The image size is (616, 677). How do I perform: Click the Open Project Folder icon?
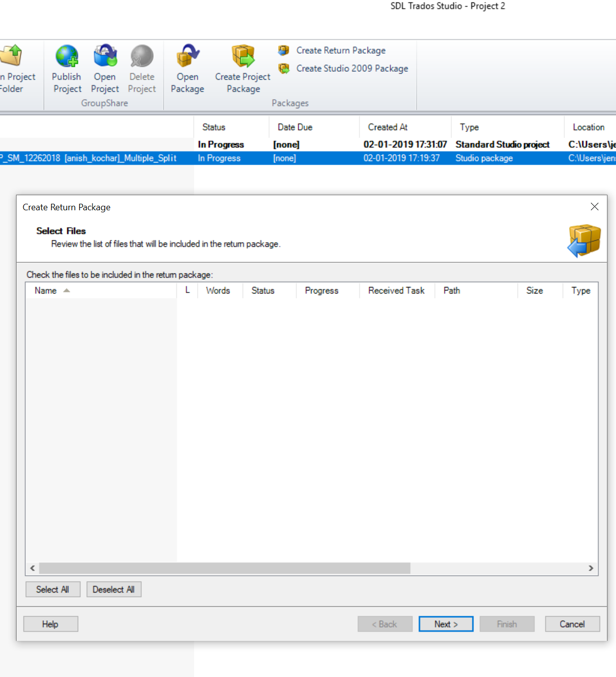pos(11,56)
